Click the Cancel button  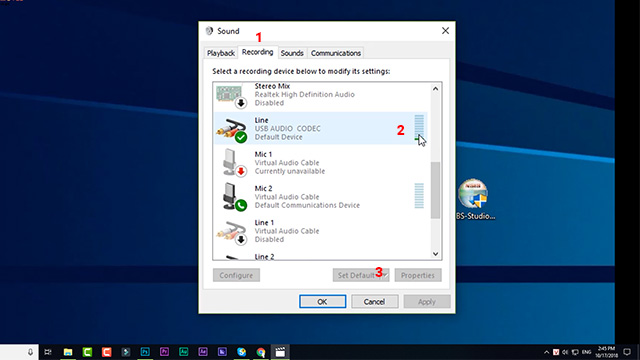[x=374, y=302]
